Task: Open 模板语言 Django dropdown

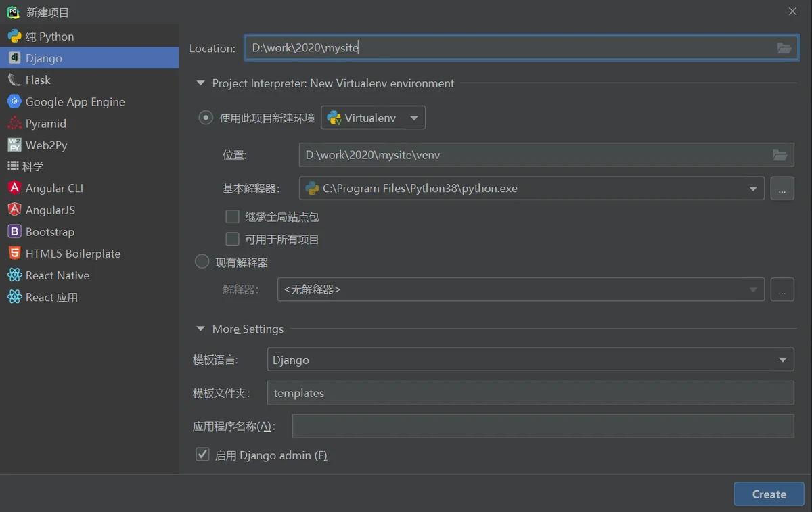Action: coord(531,360)
